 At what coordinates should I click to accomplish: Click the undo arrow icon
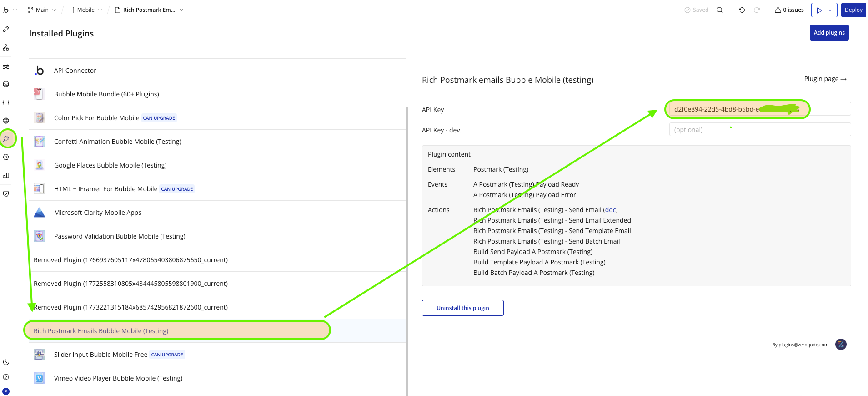click(x=742, y=10)
